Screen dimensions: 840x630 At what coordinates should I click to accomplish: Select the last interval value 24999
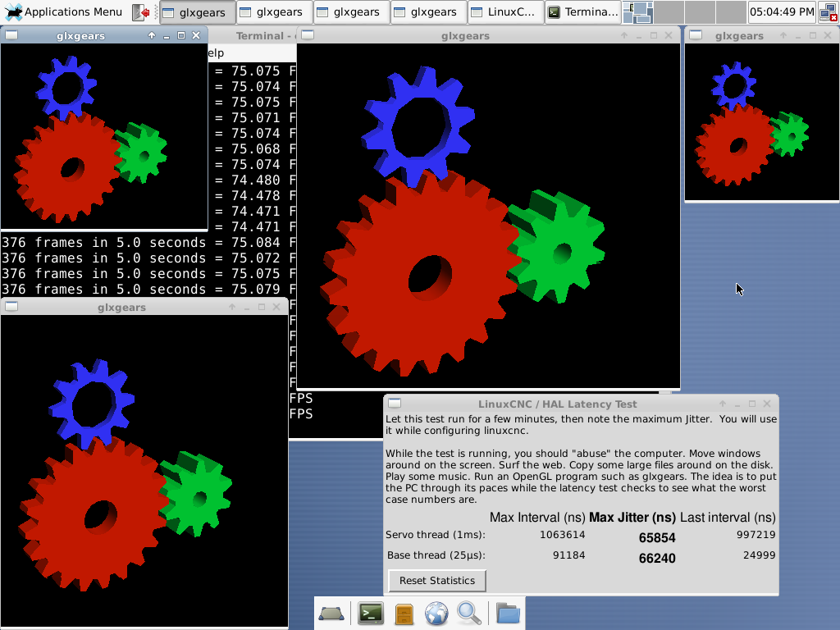click(x=759, y=555)
